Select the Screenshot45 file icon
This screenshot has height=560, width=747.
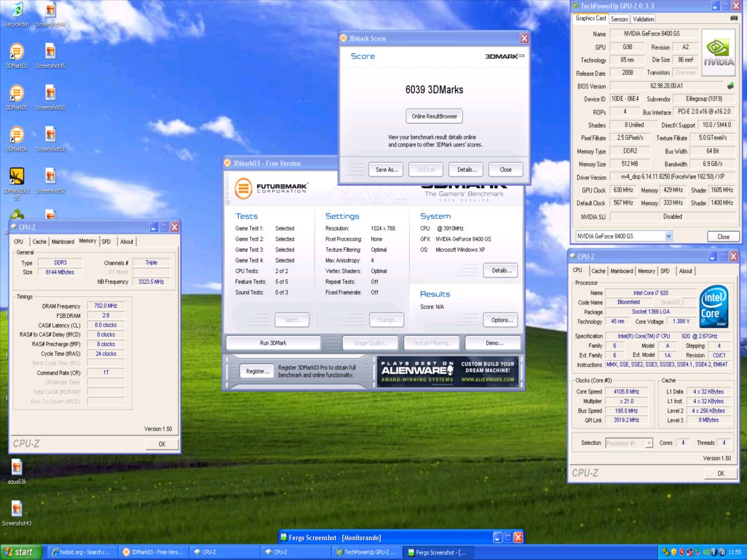click(50, 56)
